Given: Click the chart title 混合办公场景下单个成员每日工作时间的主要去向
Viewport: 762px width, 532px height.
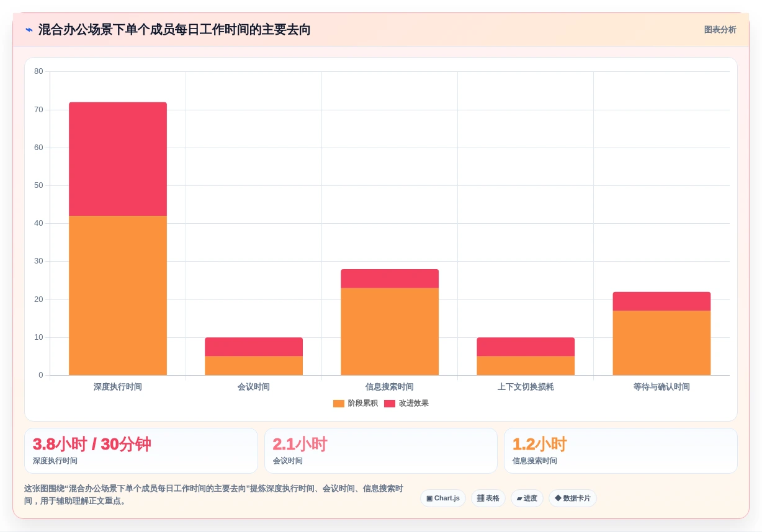Looking at the screenshot, I should [174, 30].
